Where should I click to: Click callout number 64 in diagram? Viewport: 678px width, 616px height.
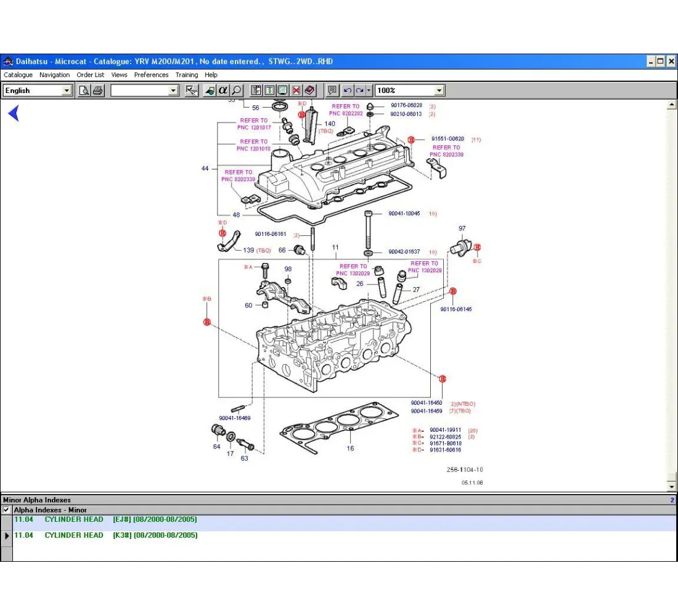(x=216, y=447)
